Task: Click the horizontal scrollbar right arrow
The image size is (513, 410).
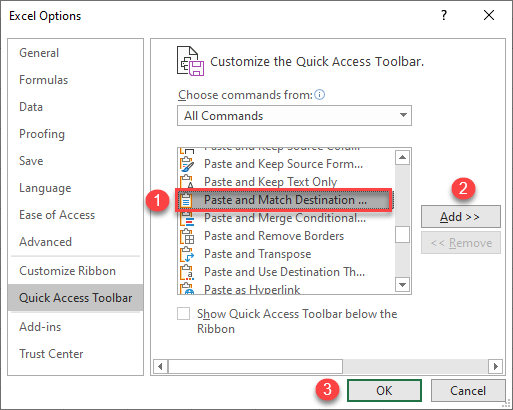Action: [496, 367]
